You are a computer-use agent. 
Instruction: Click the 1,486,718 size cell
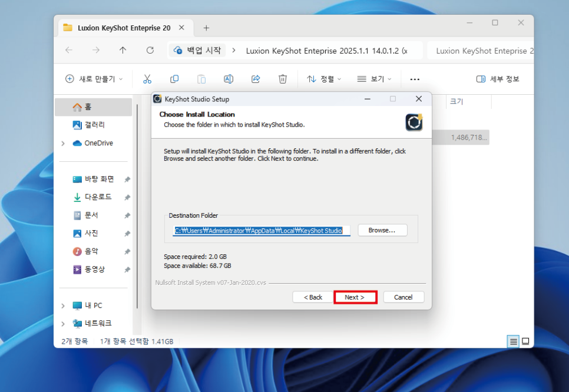coord(468,138)
